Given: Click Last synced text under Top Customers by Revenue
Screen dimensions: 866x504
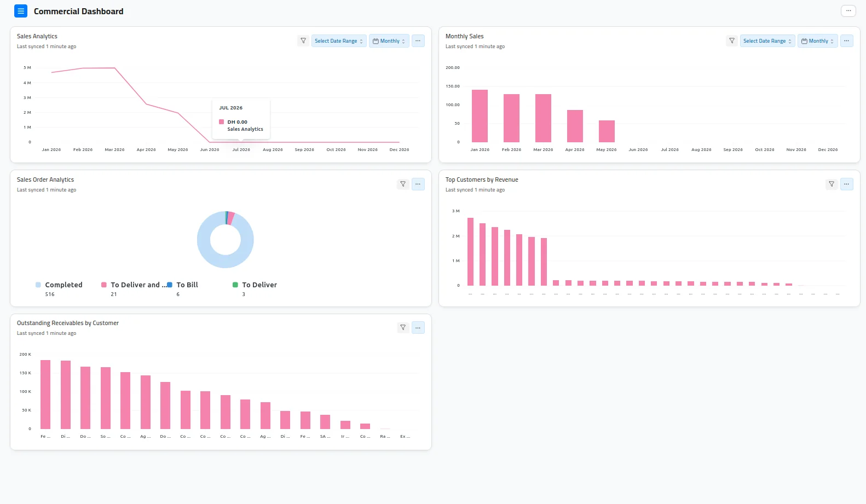Looking at the screenshot, I should click(475, 190).
